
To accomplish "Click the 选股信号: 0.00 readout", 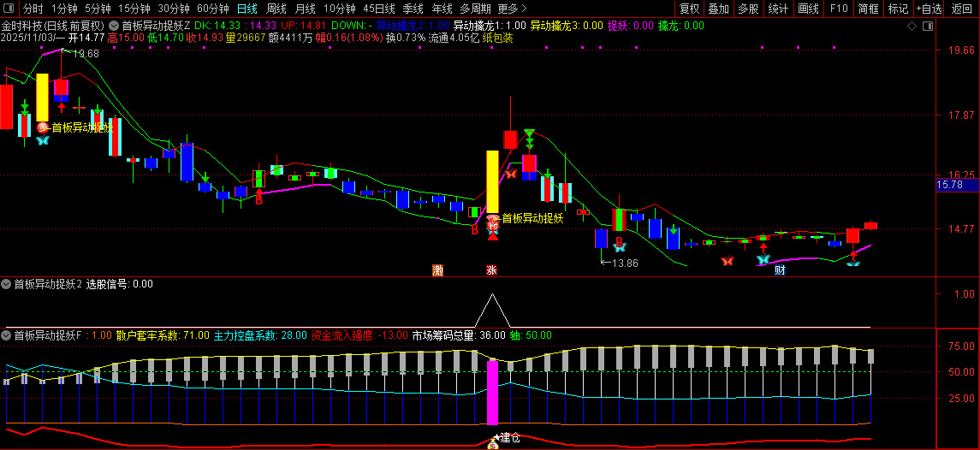I will (119, 284).
